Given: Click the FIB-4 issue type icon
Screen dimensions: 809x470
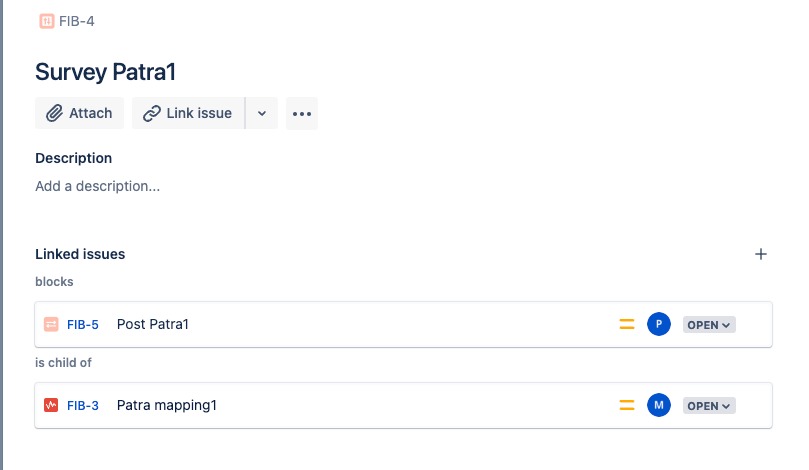Looking at the screenshot, I should point(46,21).
